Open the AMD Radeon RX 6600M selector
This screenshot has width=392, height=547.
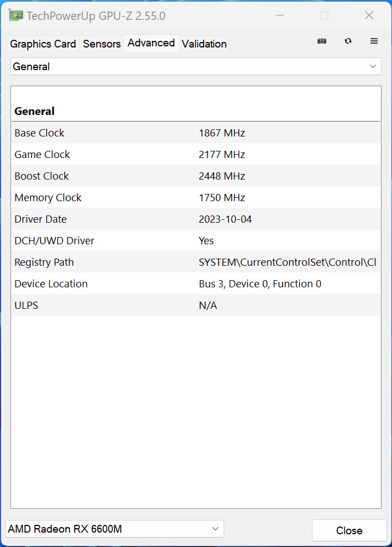115,529
